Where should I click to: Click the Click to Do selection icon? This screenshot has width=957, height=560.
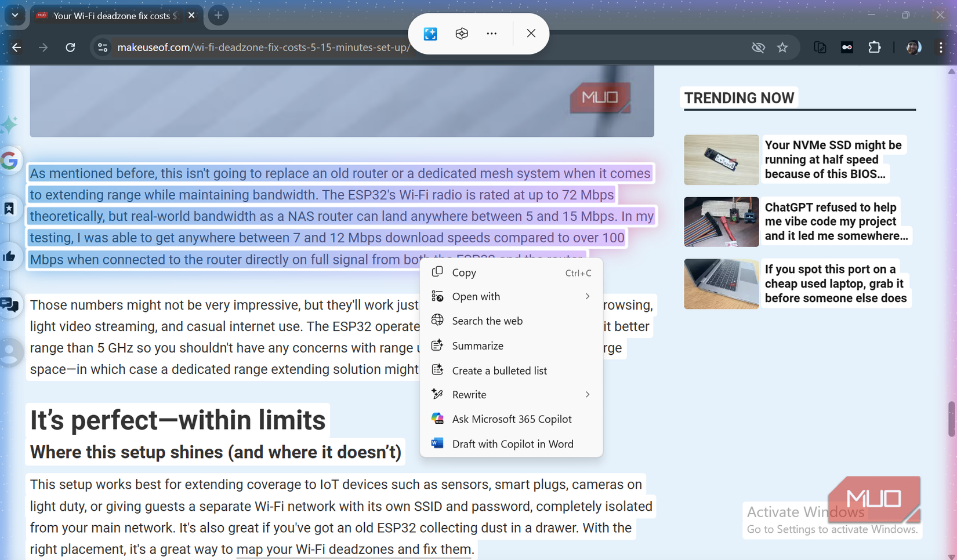pos(430,34)
